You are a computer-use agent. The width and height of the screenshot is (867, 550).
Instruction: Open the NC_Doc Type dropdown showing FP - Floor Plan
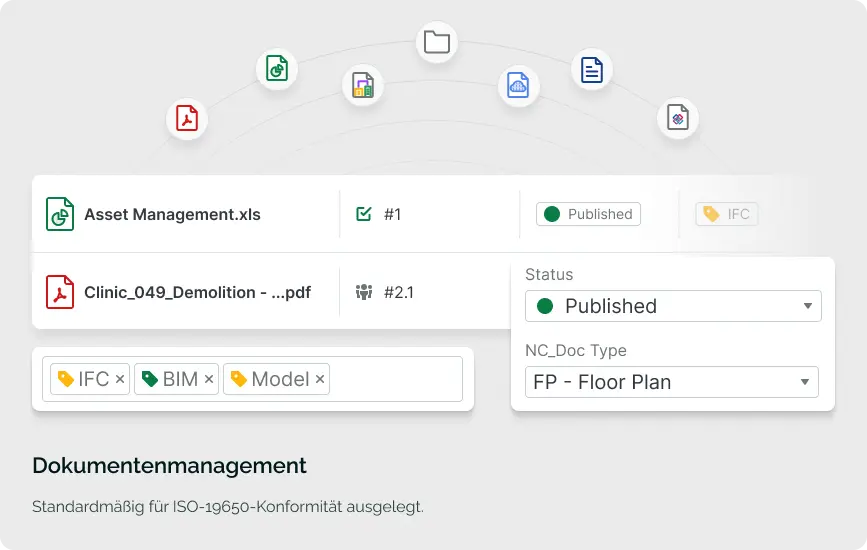(x=672, y=382)
